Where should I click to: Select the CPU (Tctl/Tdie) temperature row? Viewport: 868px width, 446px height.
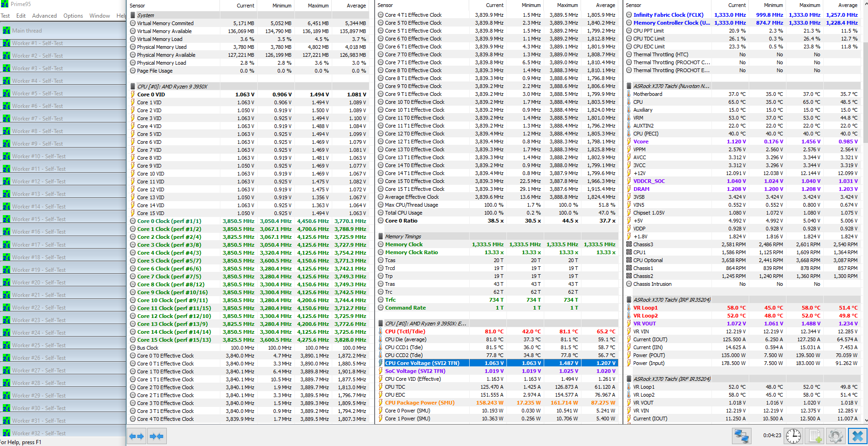(497, 331)
